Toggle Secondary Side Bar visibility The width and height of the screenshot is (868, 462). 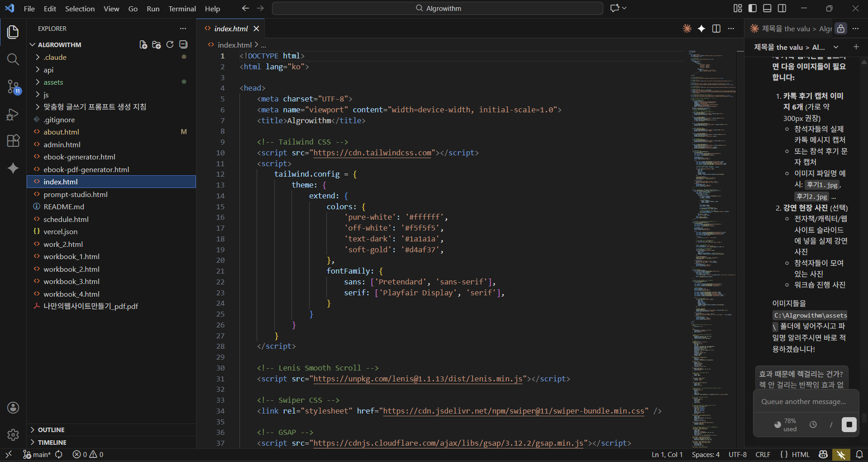pyautogui.click(x=782, y=8)
